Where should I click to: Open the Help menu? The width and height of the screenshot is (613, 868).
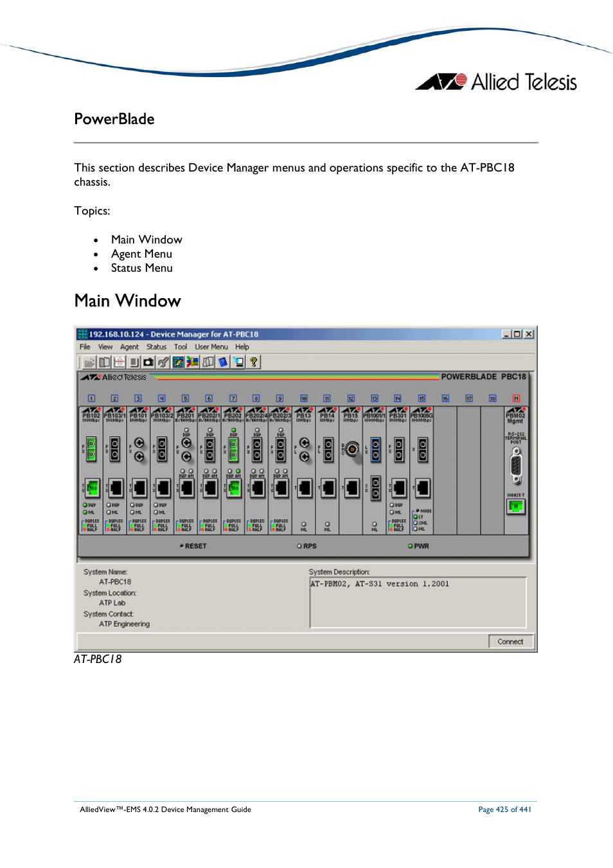pyautogui.click(x=242, y=347)
